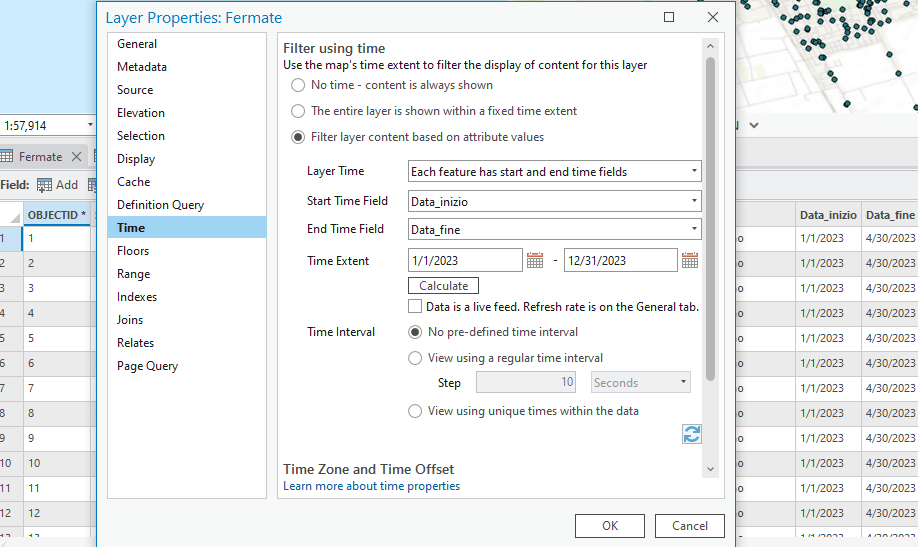Click the Add field table icon

click(45, 185)
